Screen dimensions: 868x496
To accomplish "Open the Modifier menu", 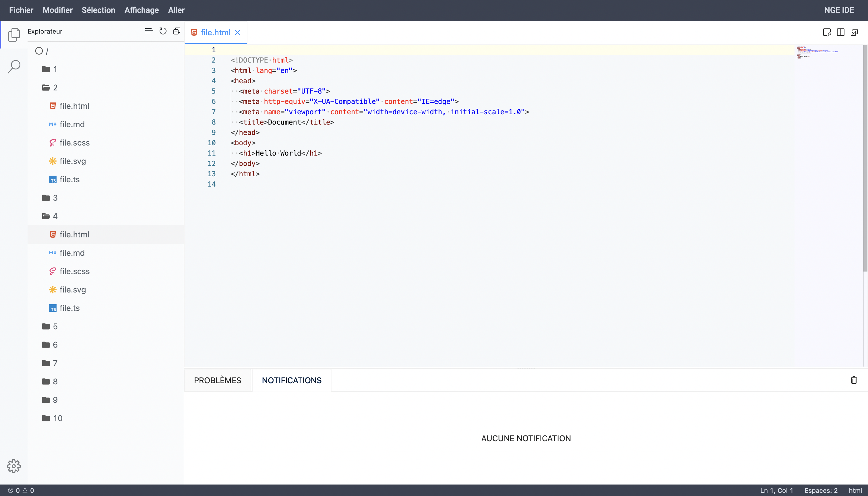I will (58, 10).
